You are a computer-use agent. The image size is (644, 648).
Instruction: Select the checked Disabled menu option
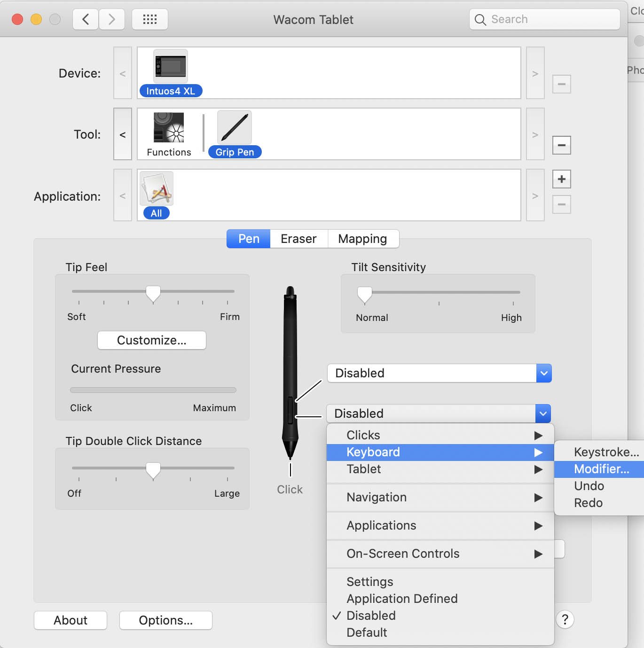point(370,616)
